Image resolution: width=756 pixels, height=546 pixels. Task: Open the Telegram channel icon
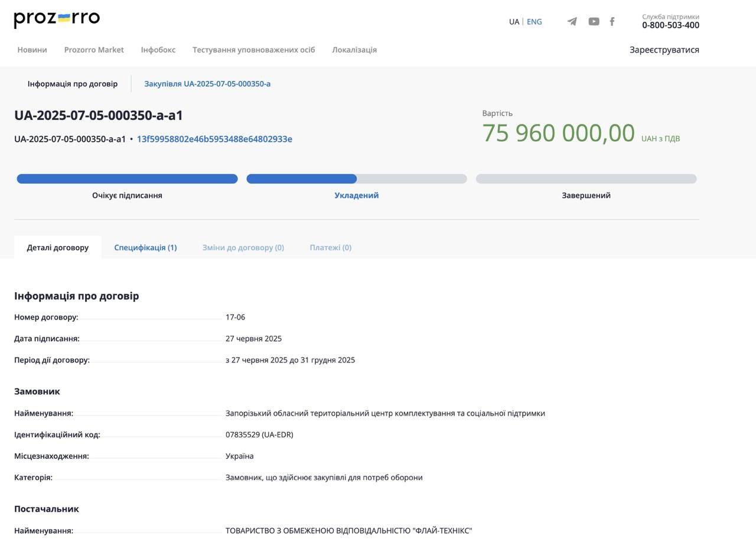(x=572, y=22)
